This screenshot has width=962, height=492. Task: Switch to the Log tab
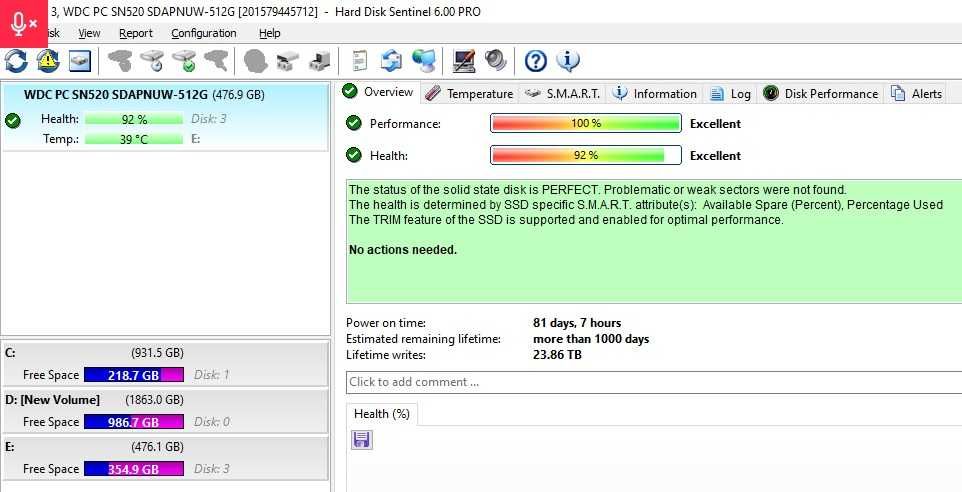[730, 93]
